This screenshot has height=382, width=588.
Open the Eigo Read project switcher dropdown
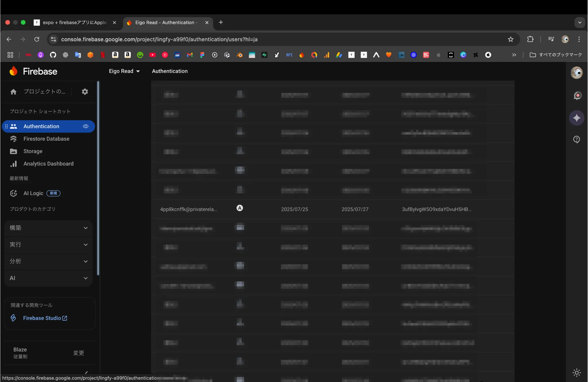coord(125,71)
